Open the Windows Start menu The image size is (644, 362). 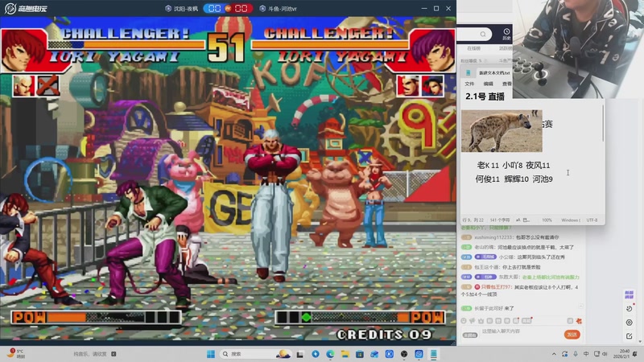[211, 354]
